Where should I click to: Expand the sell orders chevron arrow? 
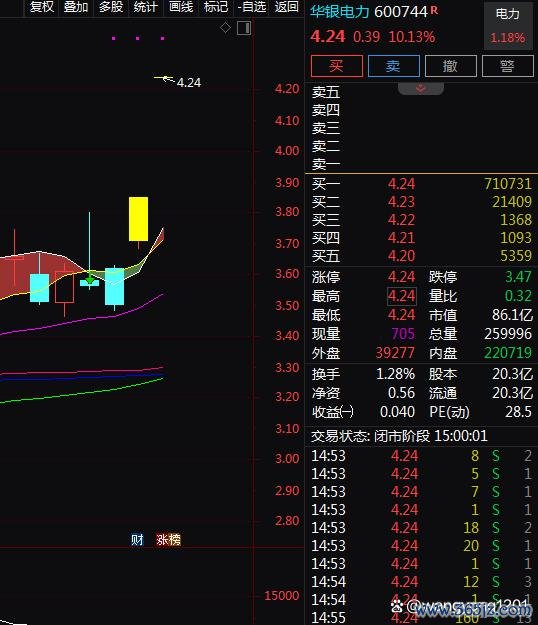(420, 88)
